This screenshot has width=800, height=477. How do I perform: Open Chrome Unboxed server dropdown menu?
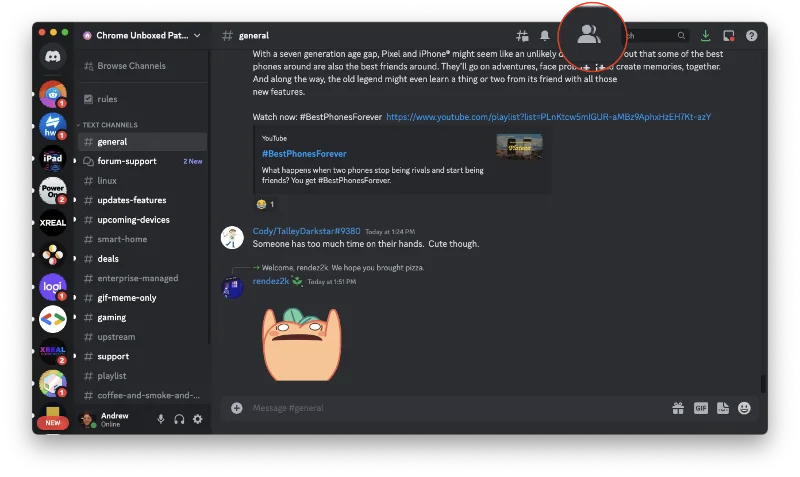click(142, 35)
